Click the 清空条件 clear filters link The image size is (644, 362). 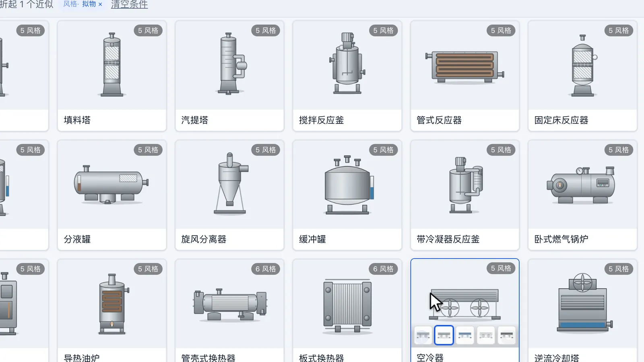(x=129, y=5)
